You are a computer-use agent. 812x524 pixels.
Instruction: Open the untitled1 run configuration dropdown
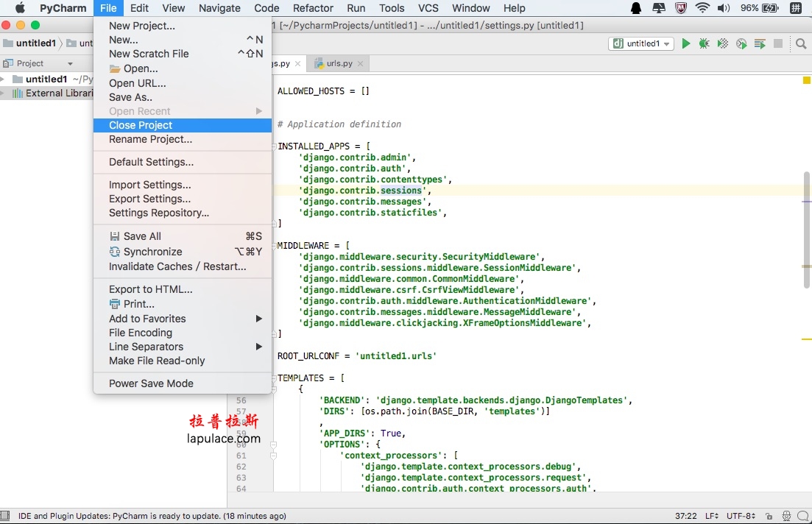tap(641, 43)
